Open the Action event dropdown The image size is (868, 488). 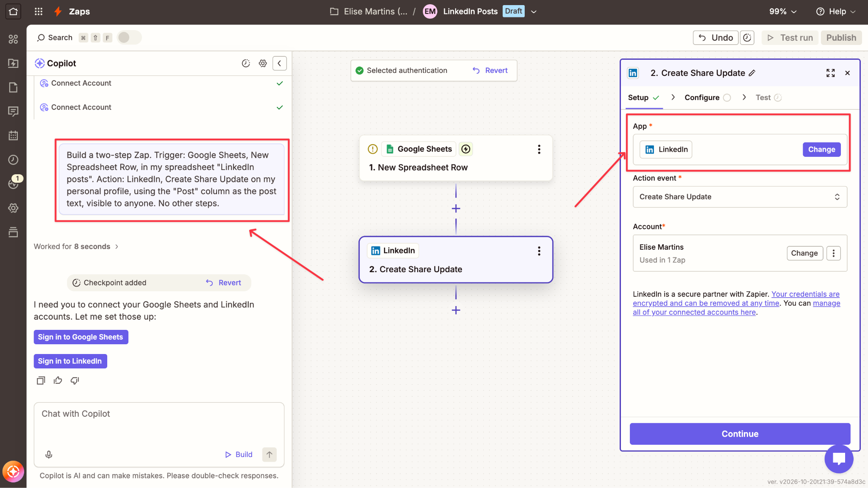point(740,197)
